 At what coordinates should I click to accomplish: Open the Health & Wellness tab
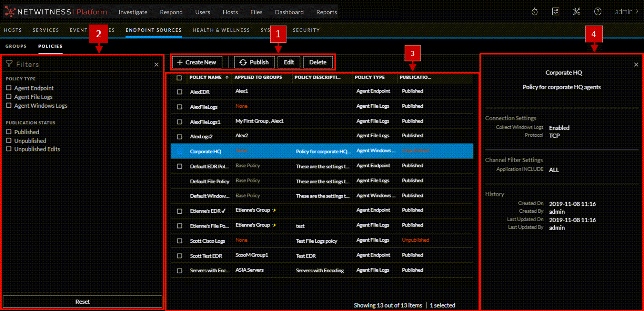tap(221, 30)
